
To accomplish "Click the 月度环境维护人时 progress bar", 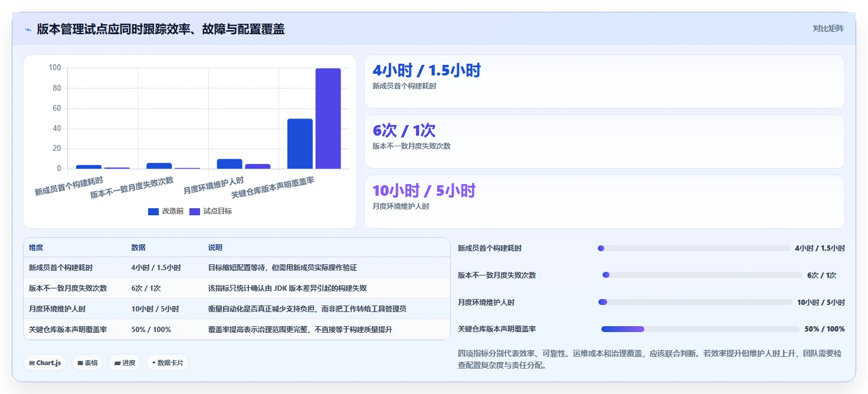I will point(695,302).
